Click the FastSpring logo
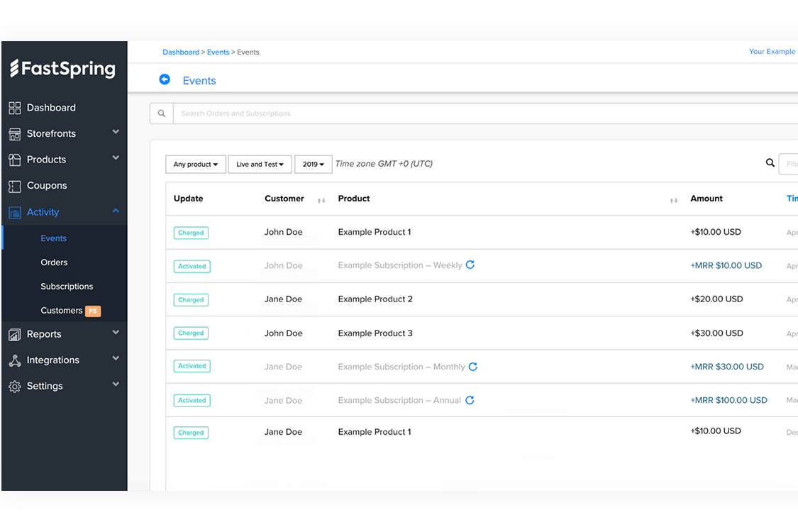The width and height of the screenshot is (798, 532). 62,69
